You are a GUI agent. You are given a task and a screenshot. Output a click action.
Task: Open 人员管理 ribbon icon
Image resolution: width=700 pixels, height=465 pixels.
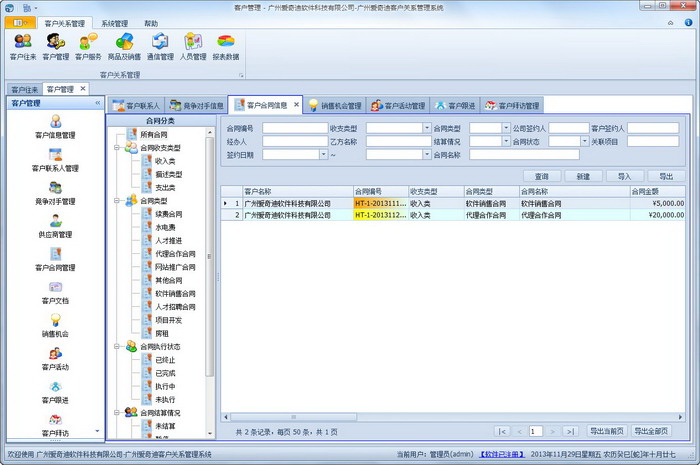point(193,46)
